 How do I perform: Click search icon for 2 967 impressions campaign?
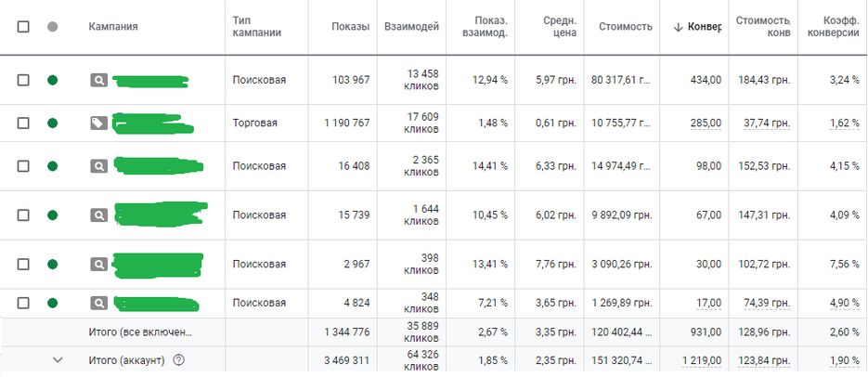pos(98,265)
